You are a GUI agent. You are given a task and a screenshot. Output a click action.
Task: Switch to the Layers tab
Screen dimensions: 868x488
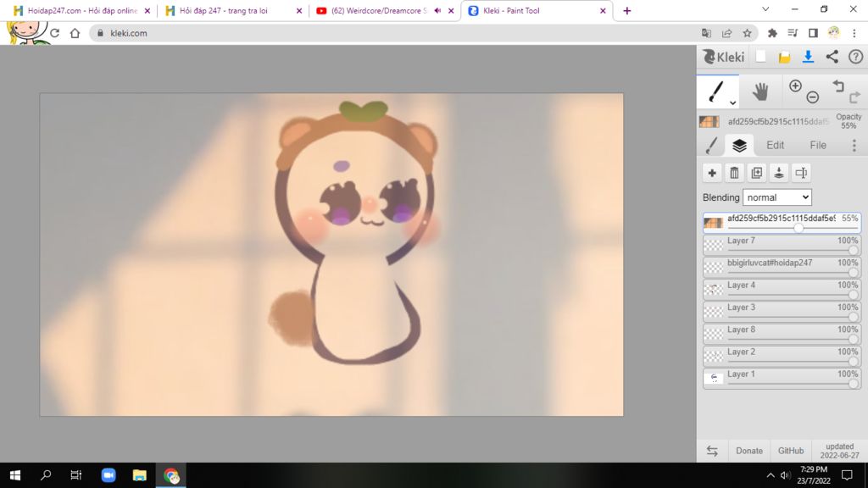(739, 145)
